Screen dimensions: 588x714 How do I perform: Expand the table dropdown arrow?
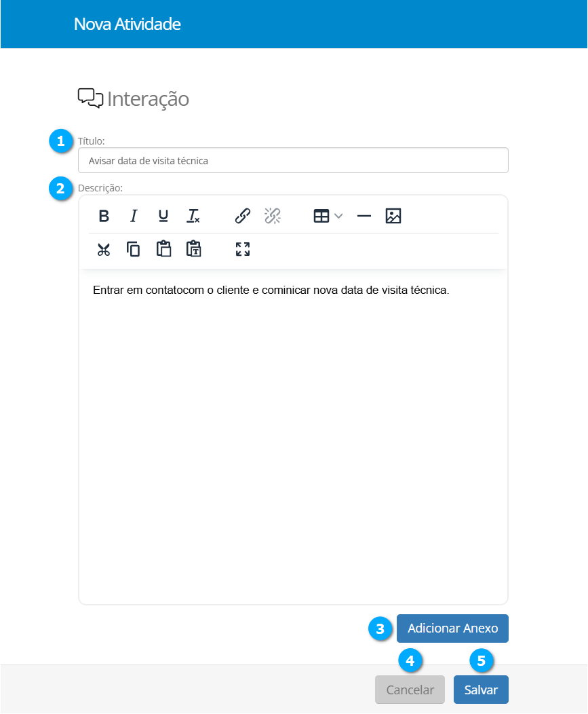tap(338, 216)
